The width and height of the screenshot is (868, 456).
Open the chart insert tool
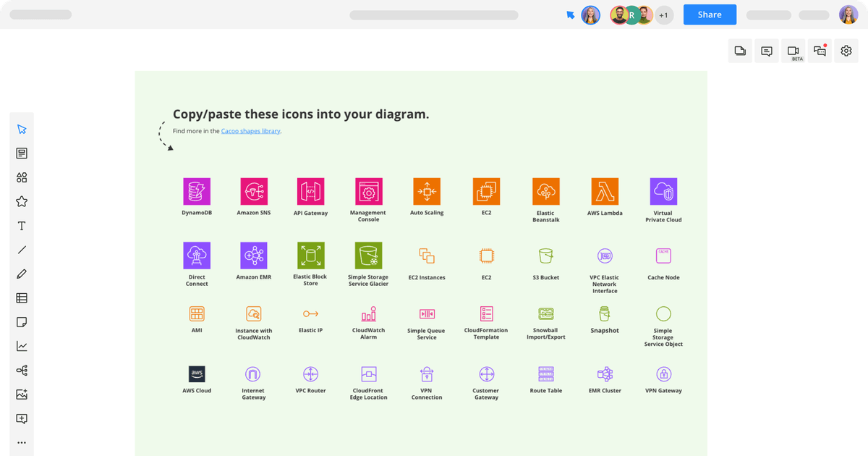(22, 345)
